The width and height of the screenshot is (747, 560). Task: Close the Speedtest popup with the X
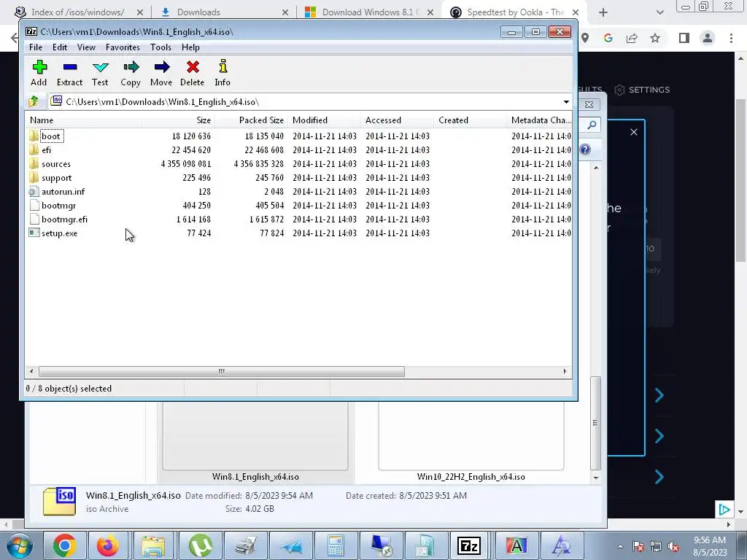point(634,132)
